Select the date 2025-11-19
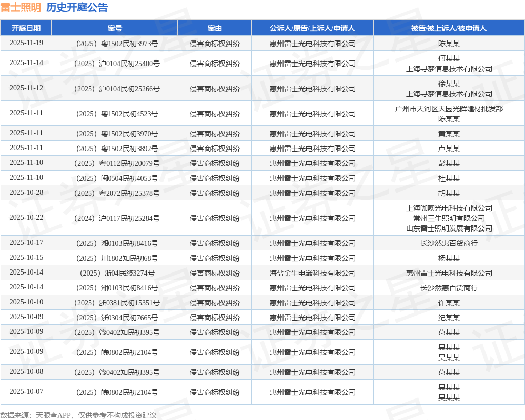 (x=26, y=43)
